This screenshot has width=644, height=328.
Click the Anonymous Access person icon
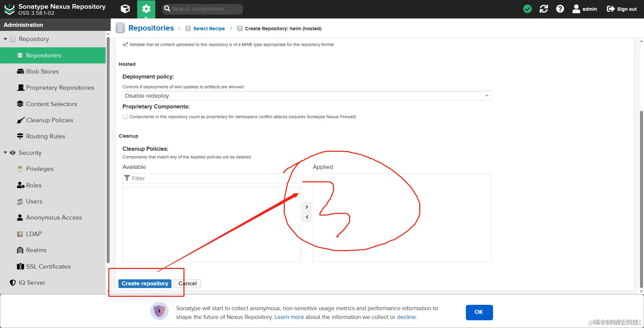point(20,218)
